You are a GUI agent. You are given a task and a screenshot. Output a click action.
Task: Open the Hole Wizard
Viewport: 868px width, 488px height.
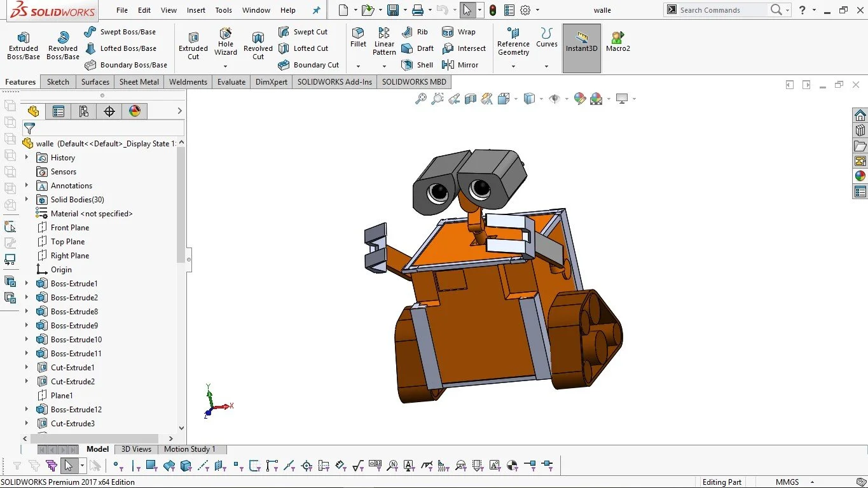(226, 41)
